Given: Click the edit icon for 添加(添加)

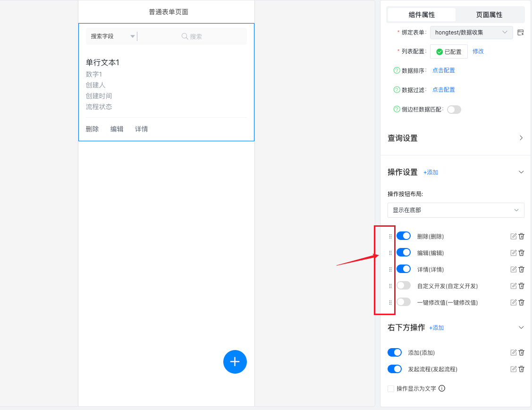Looking at the screenshot, I should [x=514, y=352].
